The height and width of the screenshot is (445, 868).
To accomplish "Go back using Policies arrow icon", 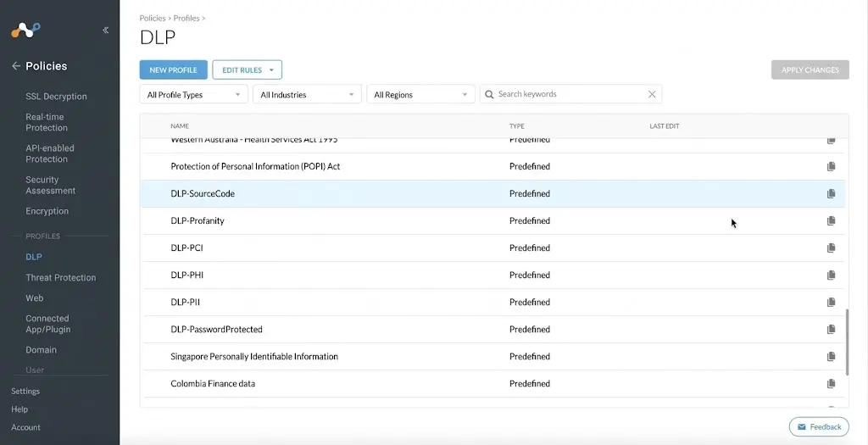I will point(16,66).
